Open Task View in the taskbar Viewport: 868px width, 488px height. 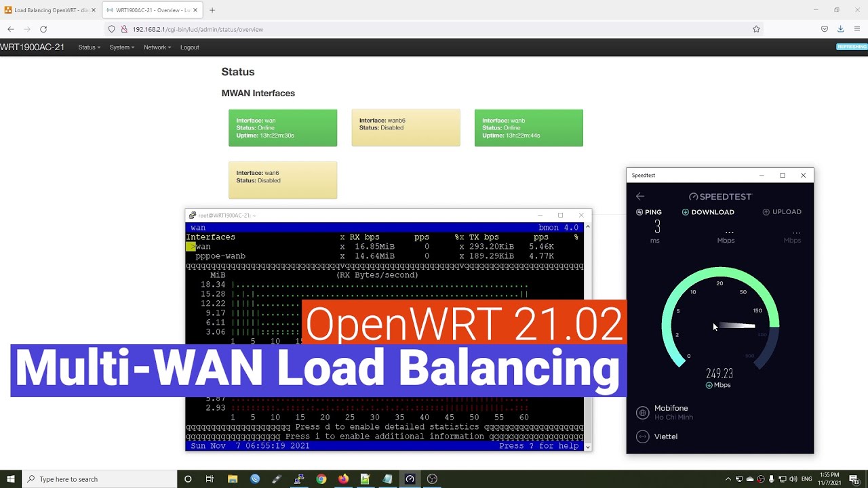coord(210,479)
